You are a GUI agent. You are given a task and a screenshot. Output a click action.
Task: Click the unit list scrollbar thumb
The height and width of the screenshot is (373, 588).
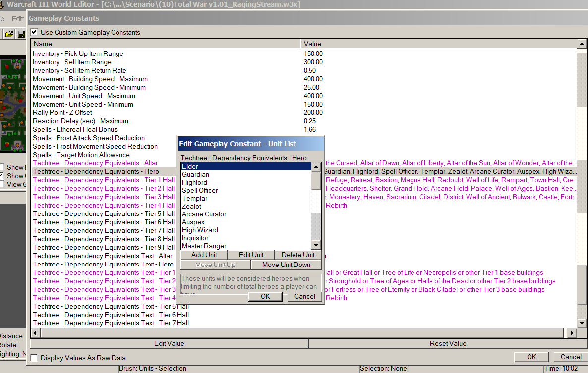(x=316, y=180)
